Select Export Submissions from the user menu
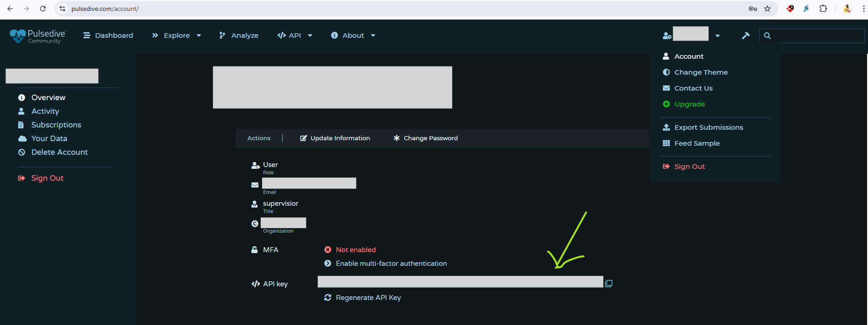This screenshot has width=868, height=325. click(x=708, y=127)
